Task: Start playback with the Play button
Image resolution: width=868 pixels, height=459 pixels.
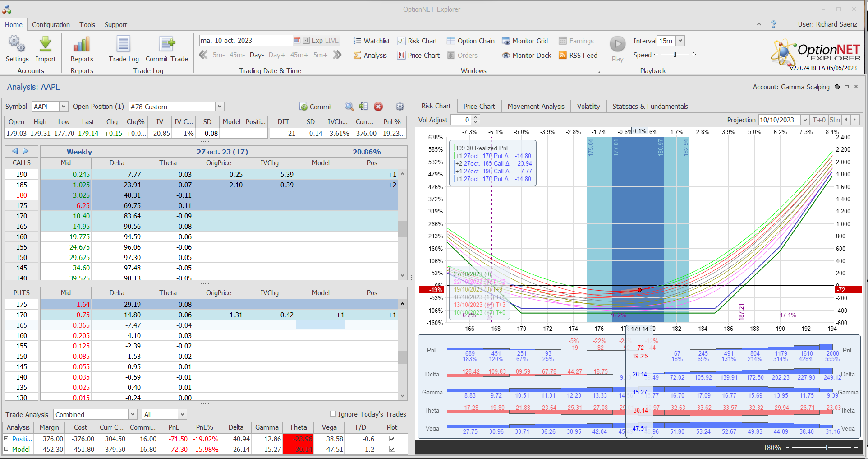Action: click(x=618, y=44)
